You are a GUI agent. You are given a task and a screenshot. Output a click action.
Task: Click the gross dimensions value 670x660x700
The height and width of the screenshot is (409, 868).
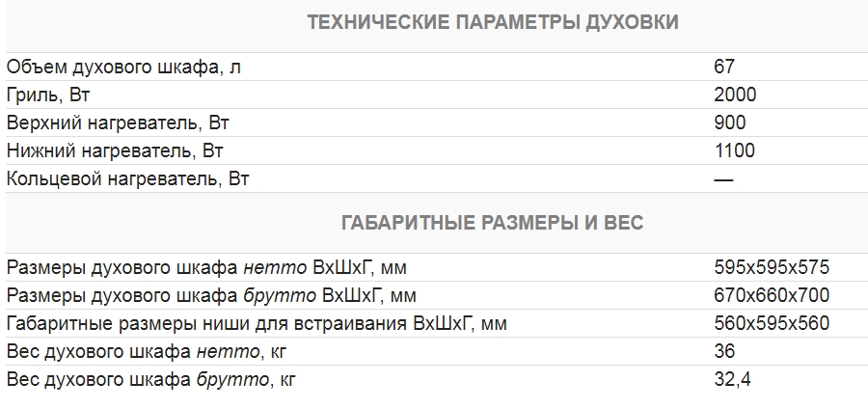tap(772, 295)
